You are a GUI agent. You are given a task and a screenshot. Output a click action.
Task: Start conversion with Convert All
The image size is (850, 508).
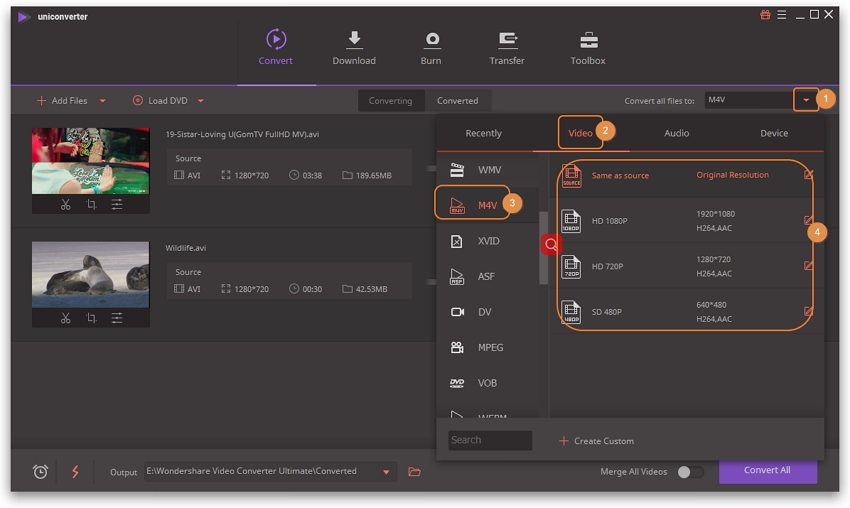pos(768,471)
